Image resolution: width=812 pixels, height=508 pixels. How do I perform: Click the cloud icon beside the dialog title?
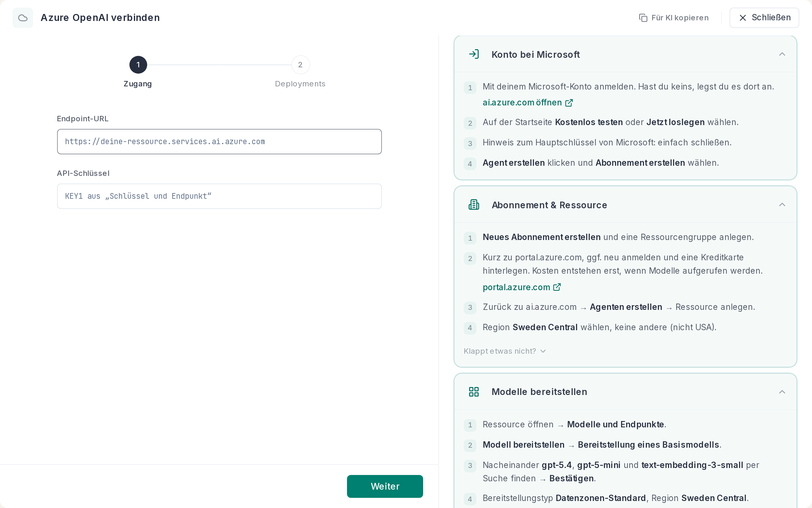coord(23,18)
